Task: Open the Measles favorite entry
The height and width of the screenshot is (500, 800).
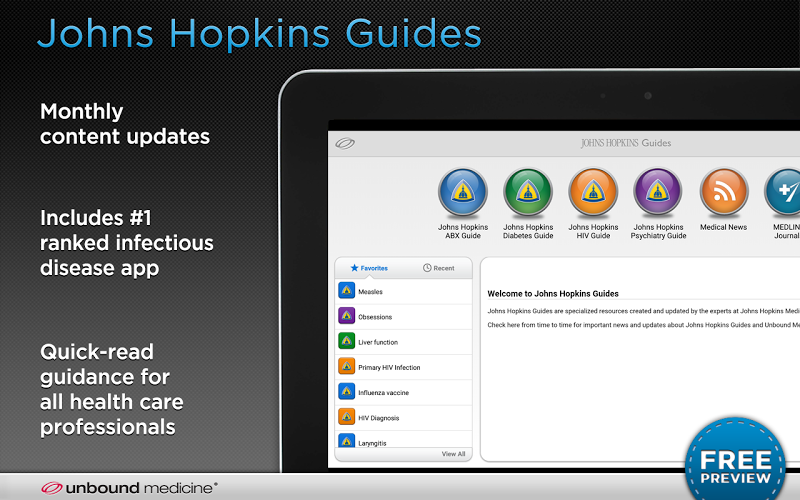Action: pyautogui.click(x=404, y=291)
